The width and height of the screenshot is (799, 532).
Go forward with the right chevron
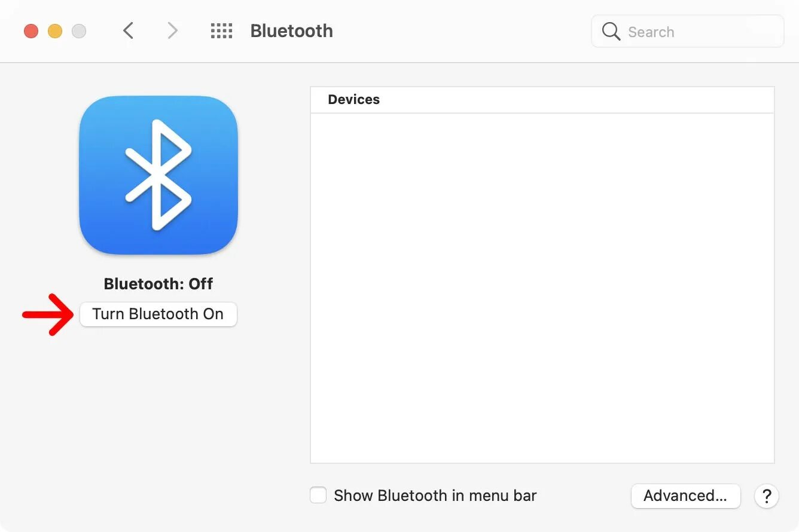click(x=172, y=30)
